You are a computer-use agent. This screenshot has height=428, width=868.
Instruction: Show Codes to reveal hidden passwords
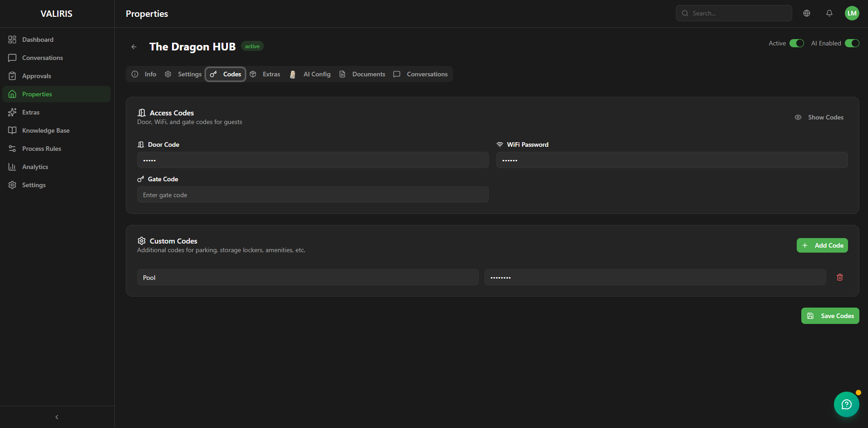819,117
